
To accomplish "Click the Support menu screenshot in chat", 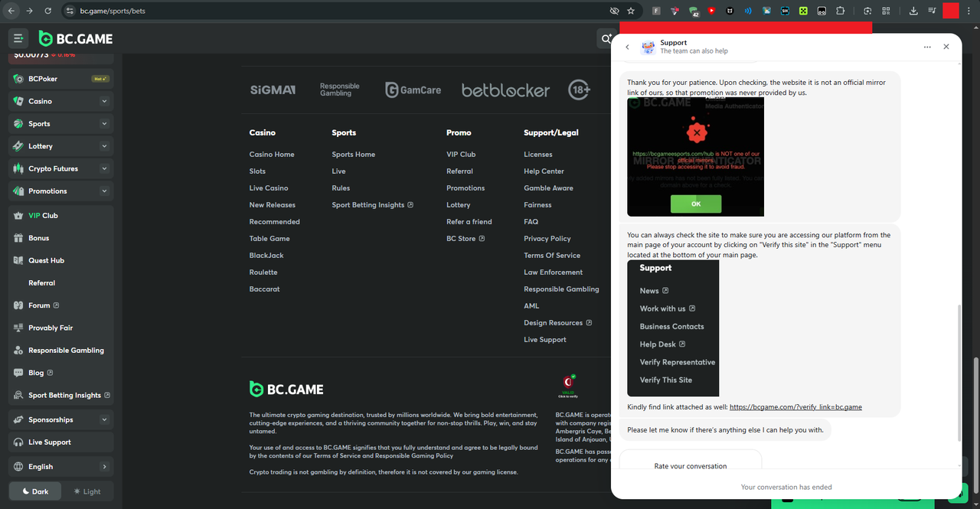I will coord(673,328).
